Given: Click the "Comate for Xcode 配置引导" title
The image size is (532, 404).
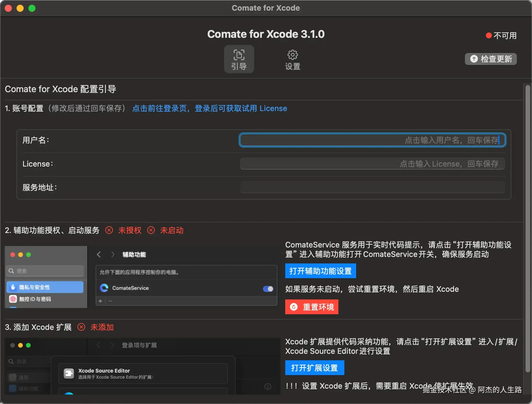Looking at the screenshot, I should (x=61, y=89).
